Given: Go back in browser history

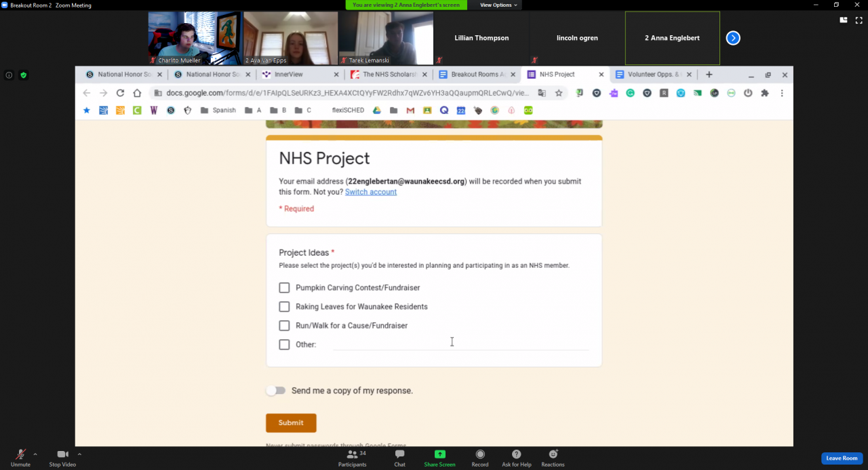Looking at the screenshot, I should (x=86, y=93).
